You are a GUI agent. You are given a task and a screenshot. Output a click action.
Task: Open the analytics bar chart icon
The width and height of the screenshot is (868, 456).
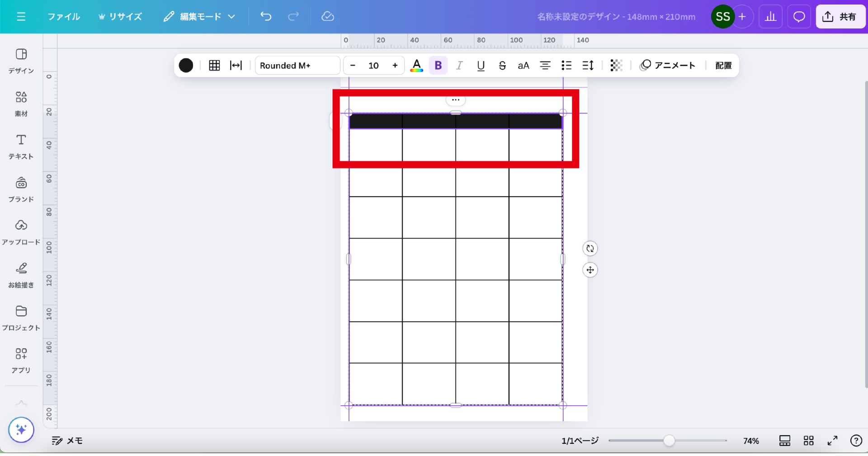pos(770,17)
